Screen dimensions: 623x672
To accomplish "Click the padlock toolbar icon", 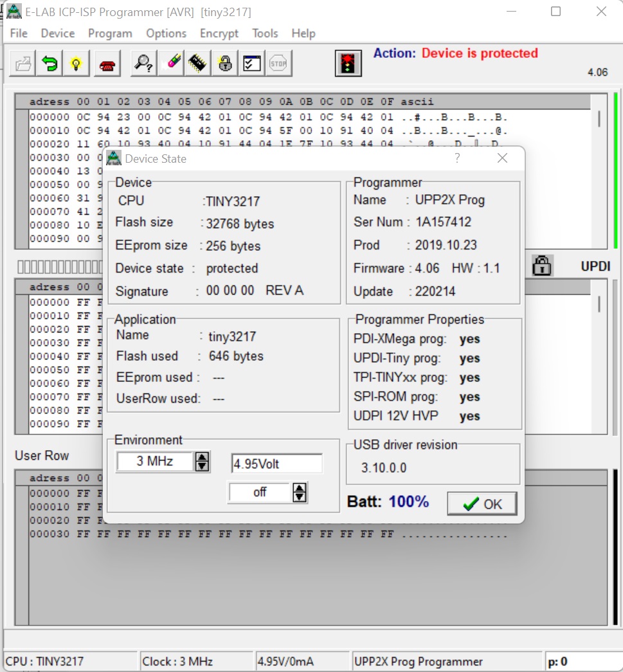I will (224, 64).
